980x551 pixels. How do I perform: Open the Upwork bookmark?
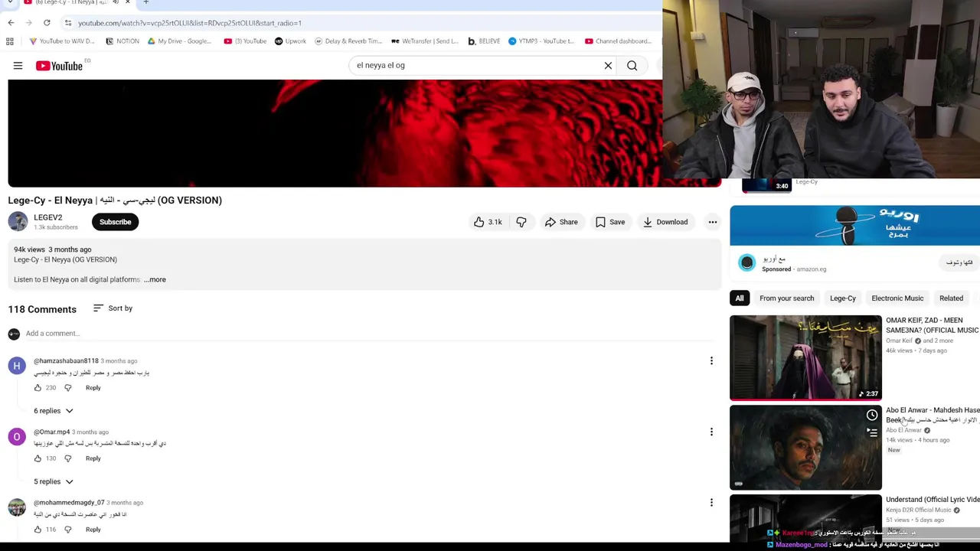click(x=290, y=41)
